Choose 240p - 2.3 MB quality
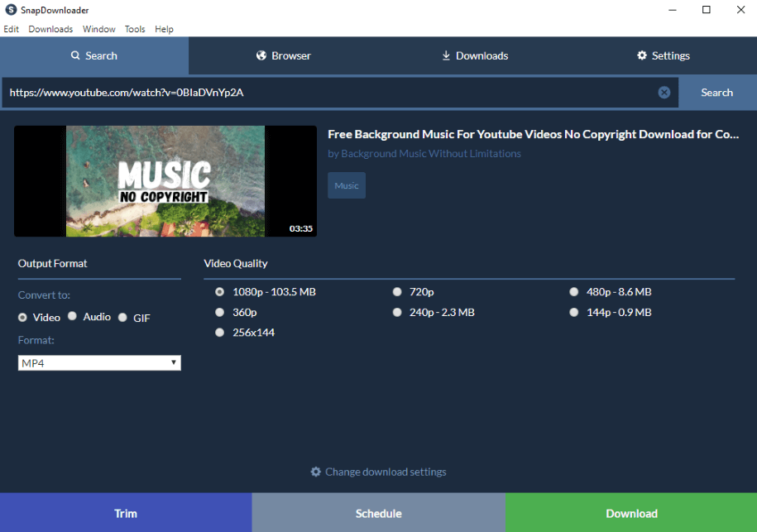The width and height of the screenshot is (757, 532). (x=397, y=313)
